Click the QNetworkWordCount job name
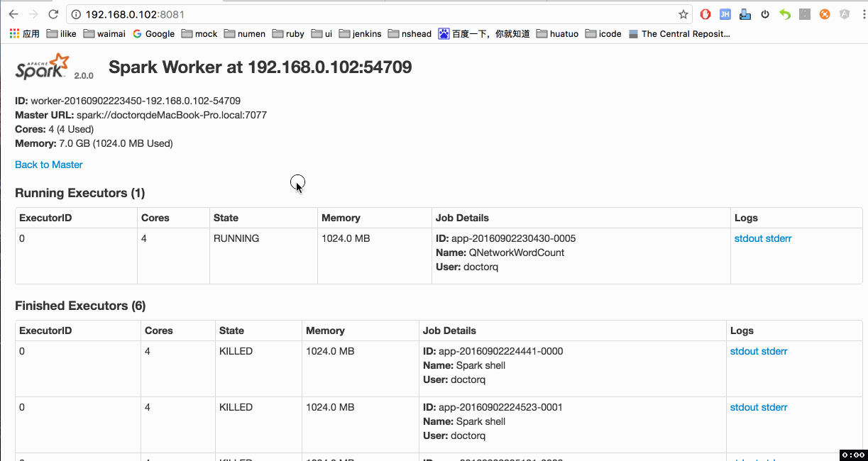 517,252
